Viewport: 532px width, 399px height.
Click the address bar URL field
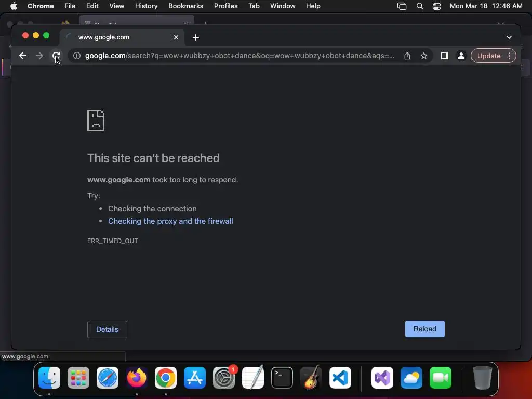coord(240,56)
